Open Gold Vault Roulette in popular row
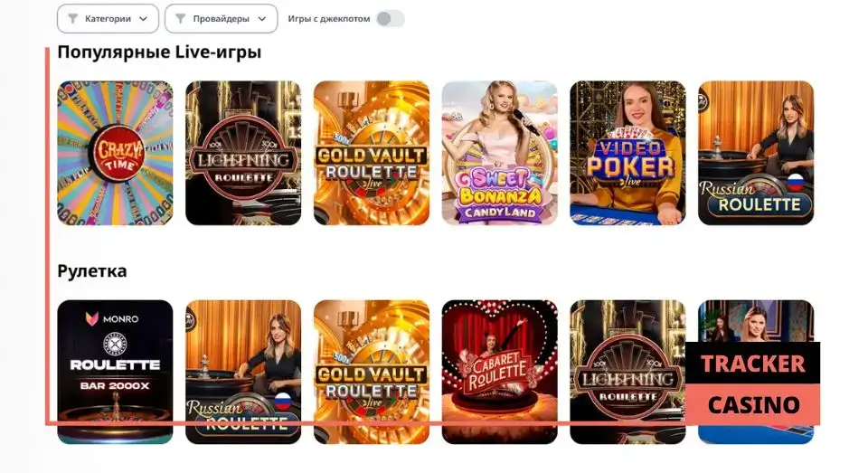This screenshot has width=868, height=473. pos(372,153)
